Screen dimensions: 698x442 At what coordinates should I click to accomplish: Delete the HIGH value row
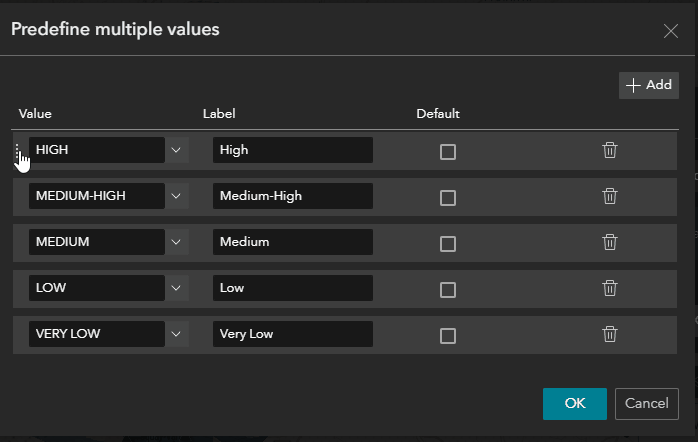(610, 150)
